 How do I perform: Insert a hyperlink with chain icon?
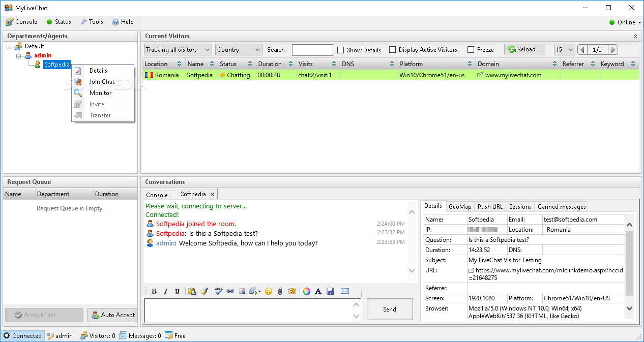(x=230, y=291)
